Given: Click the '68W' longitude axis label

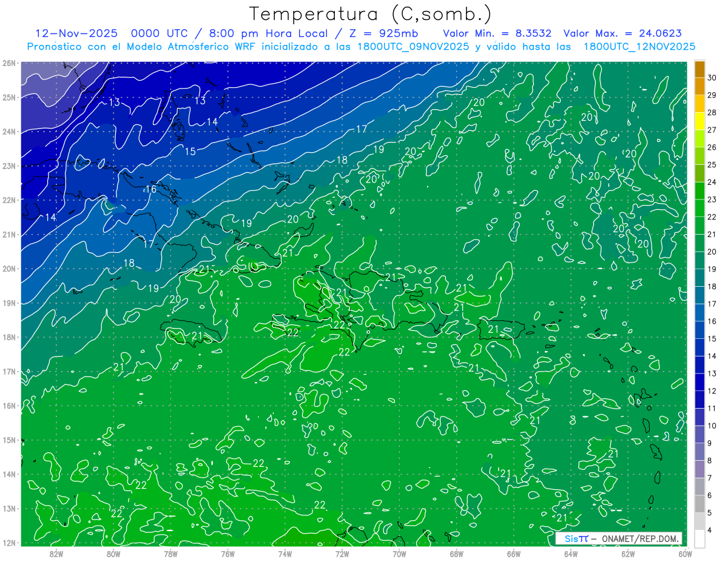Looking at the screenshot, I should coord(456,554).
